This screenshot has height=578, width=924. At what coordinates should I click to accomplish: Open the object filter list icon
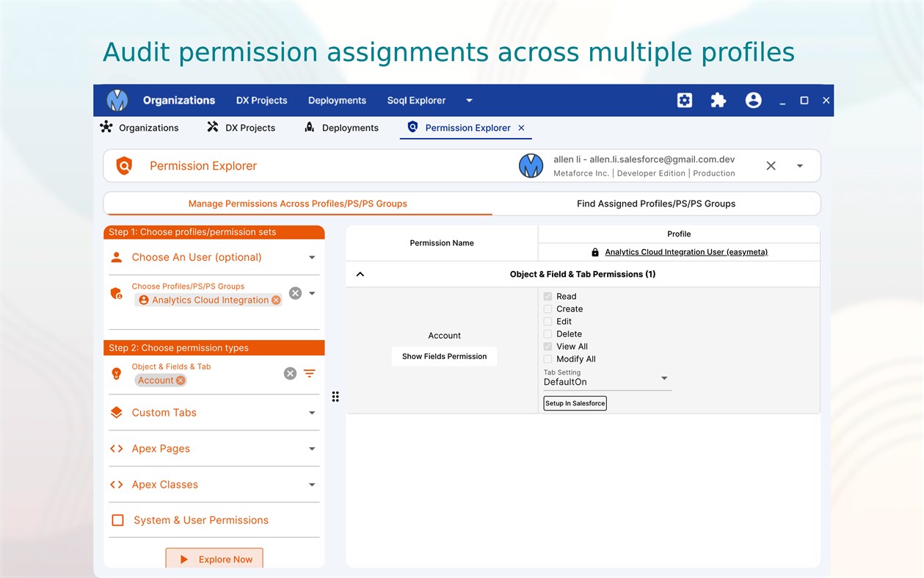point(310,373)
